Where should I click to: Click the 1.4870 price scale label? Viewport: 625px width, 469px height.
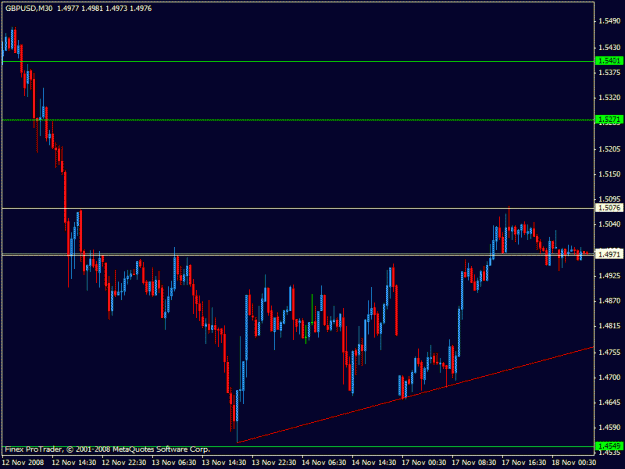(609, 301)
